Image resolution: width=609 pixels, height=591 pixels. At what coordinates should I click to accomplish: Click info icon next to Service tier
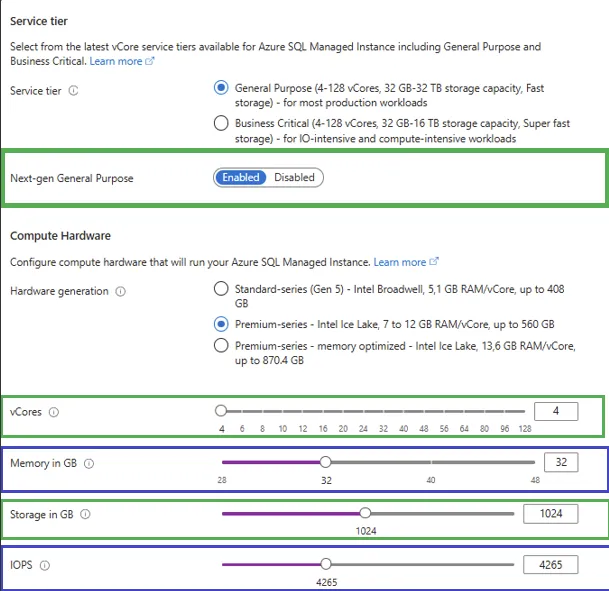[x=74, y=91]
